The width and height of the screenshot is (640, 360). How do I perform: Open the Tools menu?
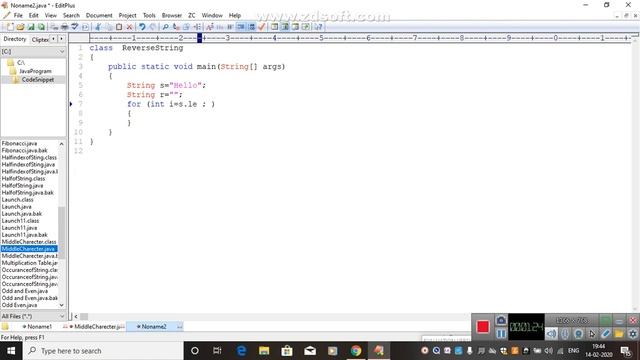[149, 15]
